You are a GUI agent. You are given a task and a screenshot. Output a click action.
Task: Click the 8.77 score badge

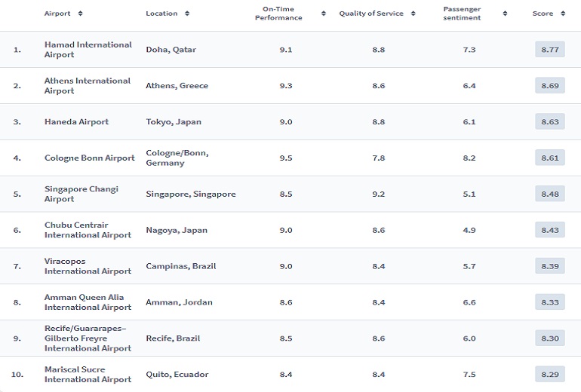[549, 50]
